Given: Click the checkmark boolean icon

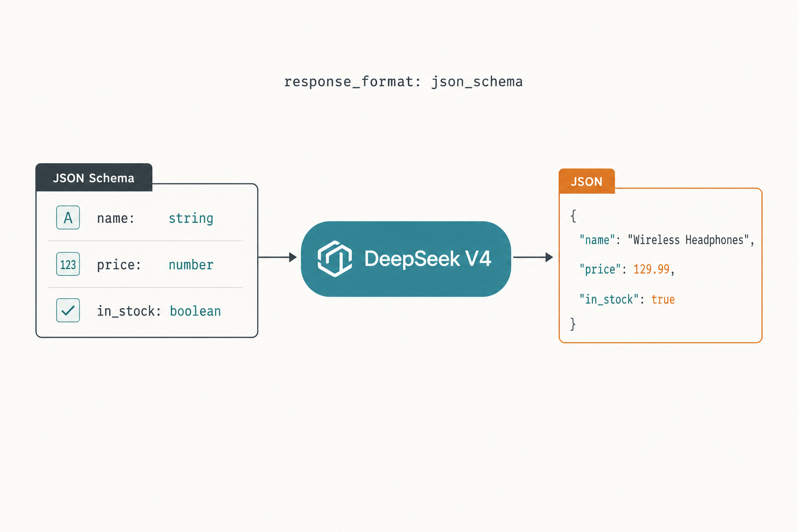Looking at the screenshot, I should point(68,311).
